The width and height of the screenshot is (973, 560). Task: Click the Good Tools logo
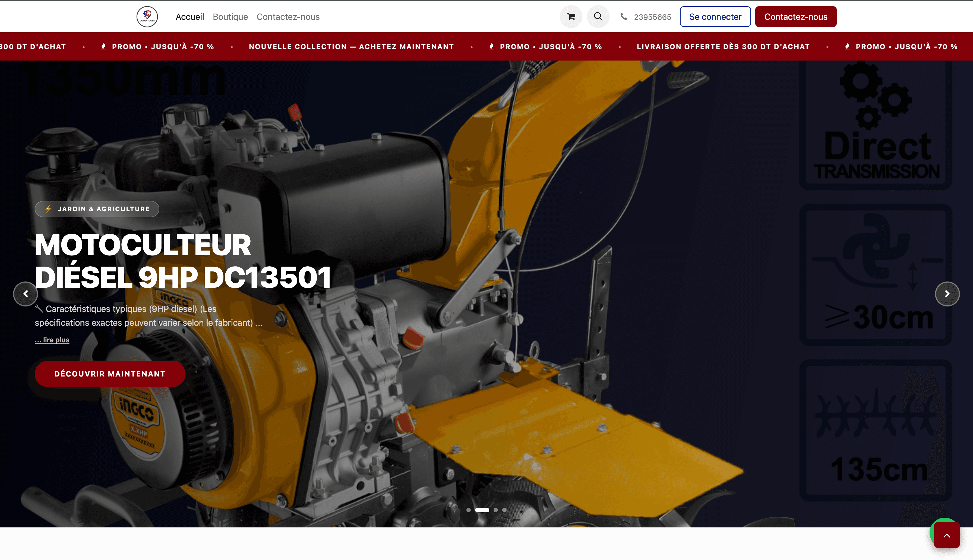147,17
